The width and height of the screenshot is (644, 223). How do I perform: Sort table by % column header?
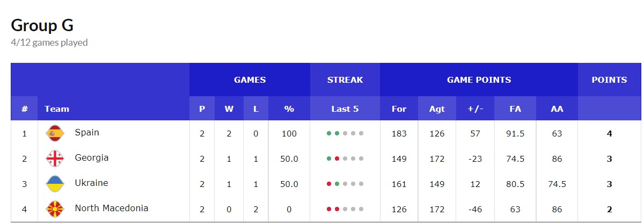pos(289,109)
